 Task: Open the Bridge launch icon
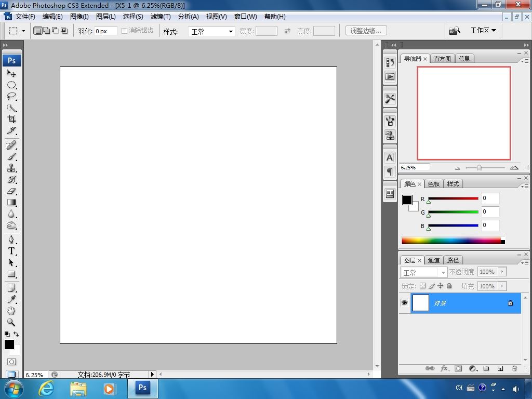tap(454, 31)
